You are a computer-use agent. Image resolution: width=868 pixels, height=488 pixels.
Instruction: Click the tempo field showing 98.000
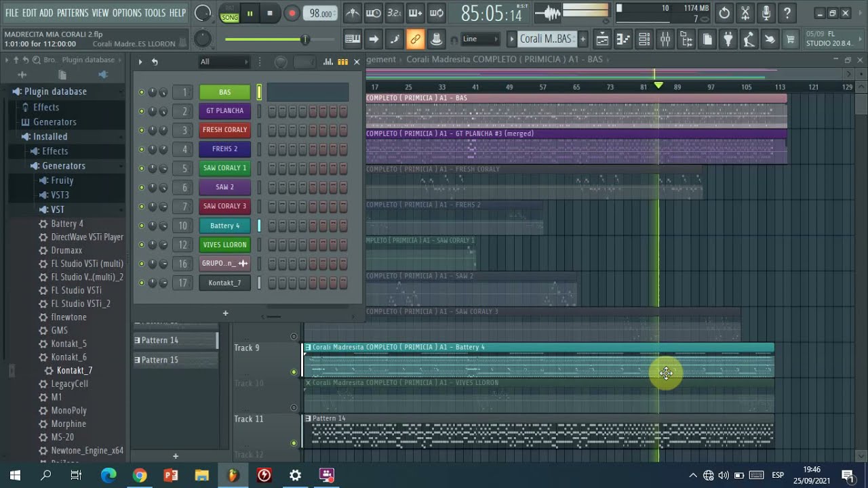click(x=320, y=14)
